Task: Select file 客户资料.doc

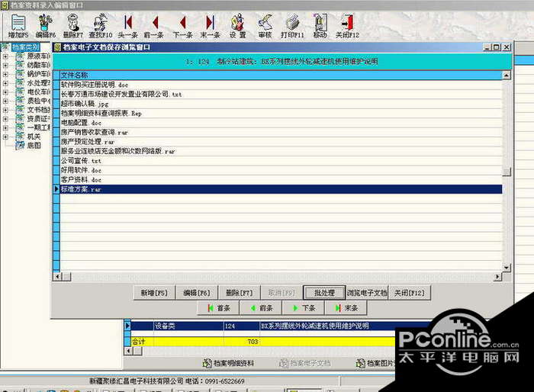Action: (x=281, y=179)
